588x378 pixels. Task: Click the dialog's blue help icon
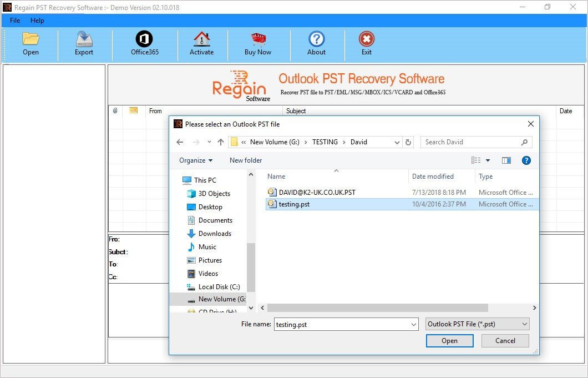[526, 160]
